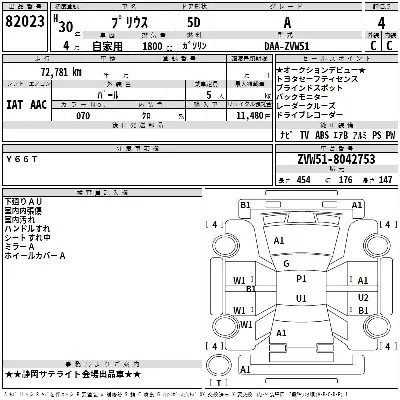Image resolution: width=400 pixels, height=400 pixels.
Task: Click the PW equipment label
Action: click(x=390, y=135)
